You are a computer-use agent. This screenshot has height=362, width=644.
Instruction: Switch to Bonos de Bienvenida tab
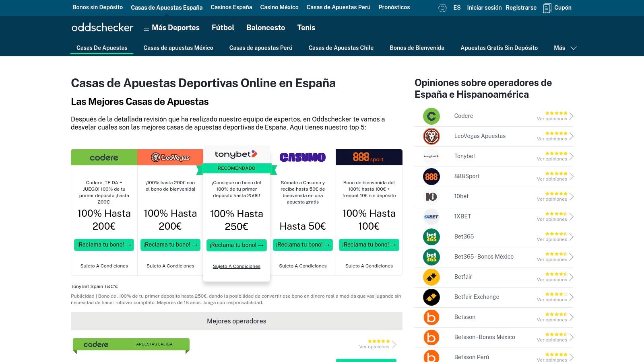pos(417,48)
